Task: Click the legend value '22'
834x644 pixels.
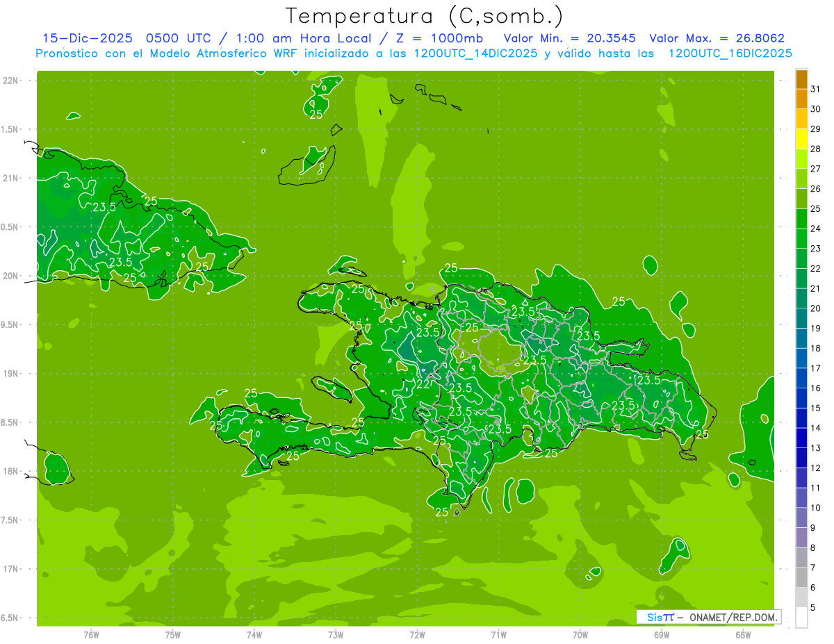Action: 816,268
